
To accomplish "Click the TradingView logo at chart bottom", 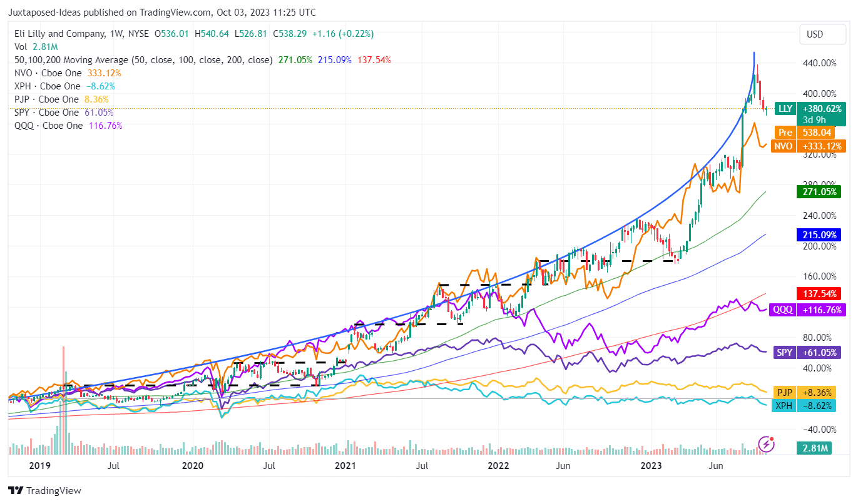I will click(x=45, y=491).
